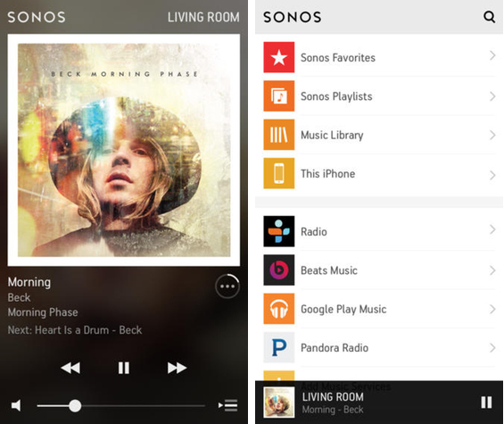The width and height of the screenshot is (504, 424).
Task: Skip to the next track
Action: click(x=178, y=368)
